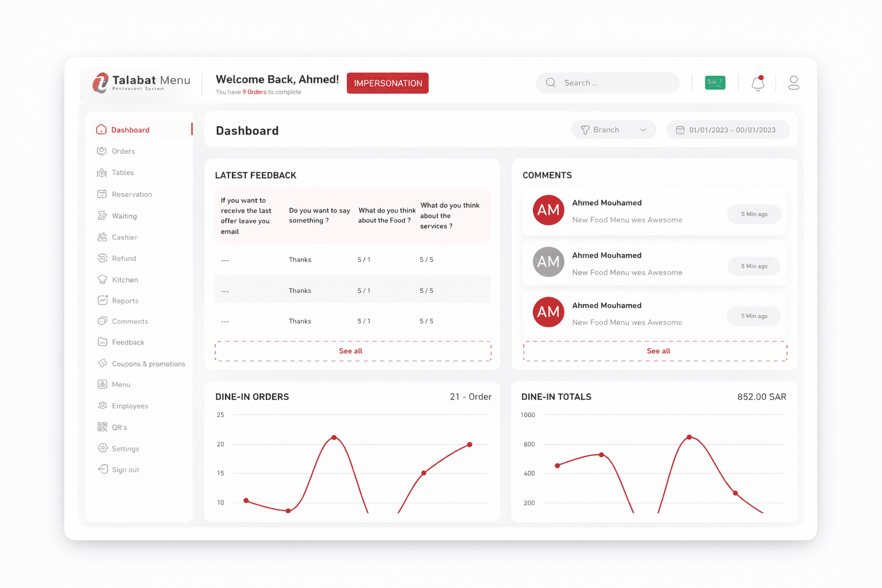Click inside the Search field
882x588 pixels.
coord(608,83)
